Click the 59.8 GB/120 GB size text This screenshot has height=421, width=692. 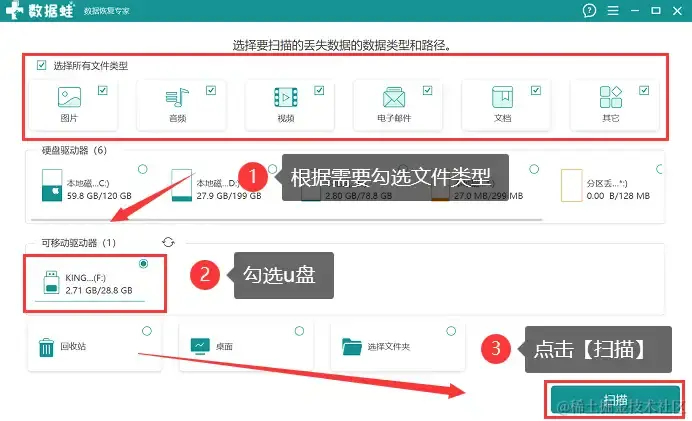[x=99, y=196]
